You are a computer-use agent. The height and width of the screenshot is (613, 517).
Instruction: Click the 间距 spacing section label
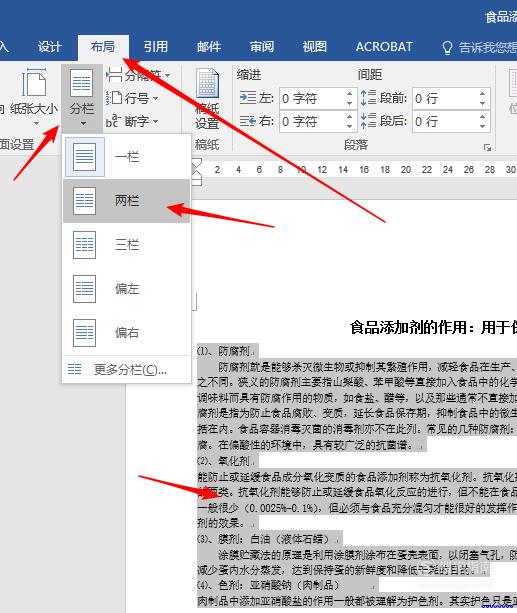(x=370, y=75)
